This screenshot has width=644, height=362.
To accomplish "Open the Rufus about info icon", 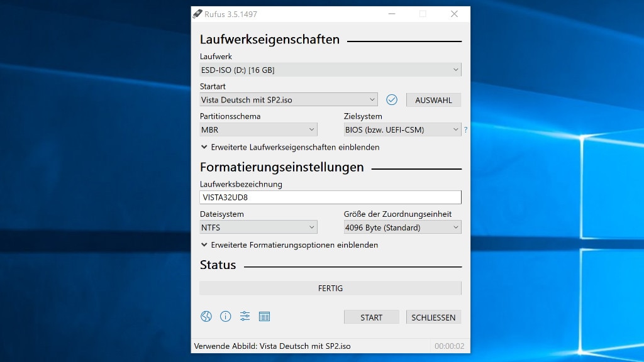I will [226, 316].
